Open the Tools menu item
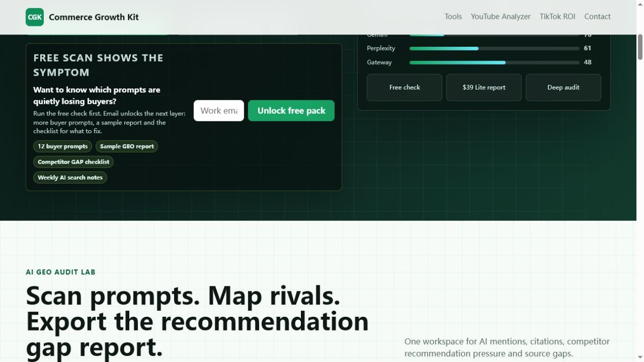Image resolution: width=644 pixels, height=362 pixels. (453, 16)
